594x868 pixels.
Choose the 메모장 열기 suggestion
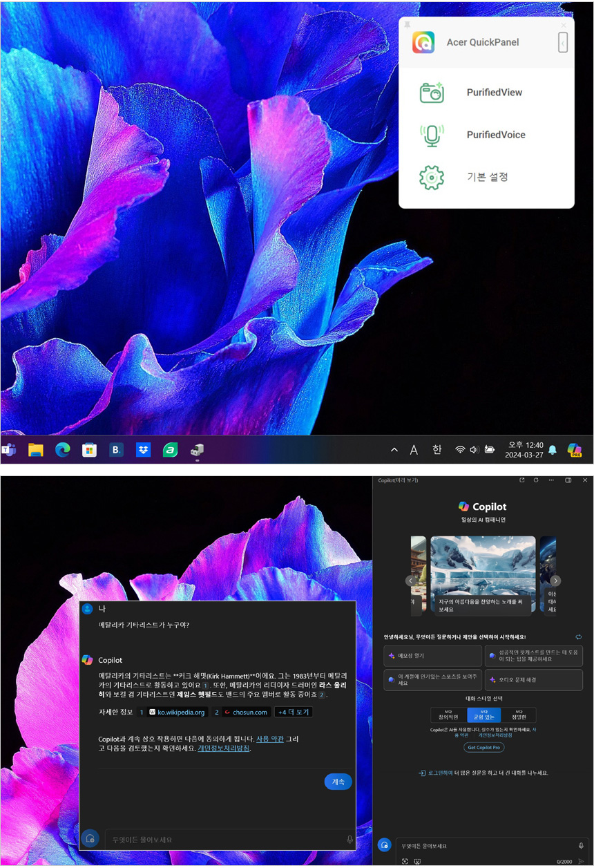click(x=433, y=656)
